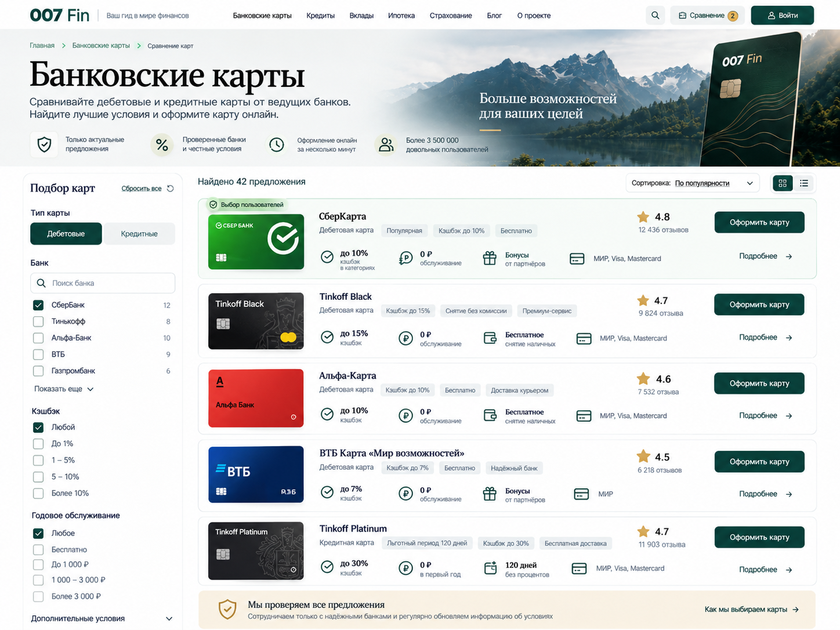This screenshot has width=840, height=630.
Task: Click 'Оформить карту' for Tinkoff Platinum
Action: pyautogui.click(x=759, y=537)
